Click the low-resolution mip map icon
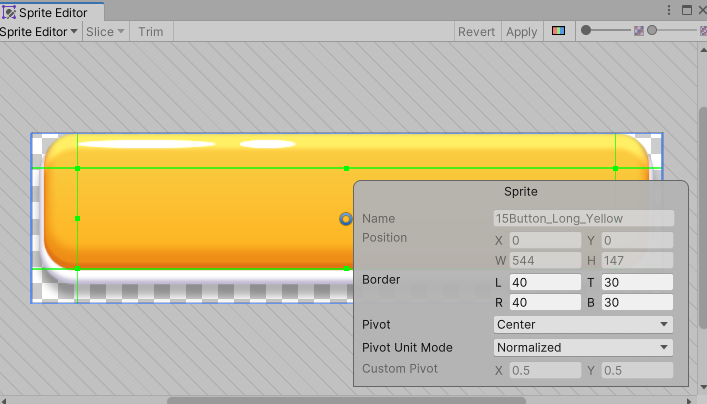The height and width of the screenshot is (404, 707). (x=638, y=31)
